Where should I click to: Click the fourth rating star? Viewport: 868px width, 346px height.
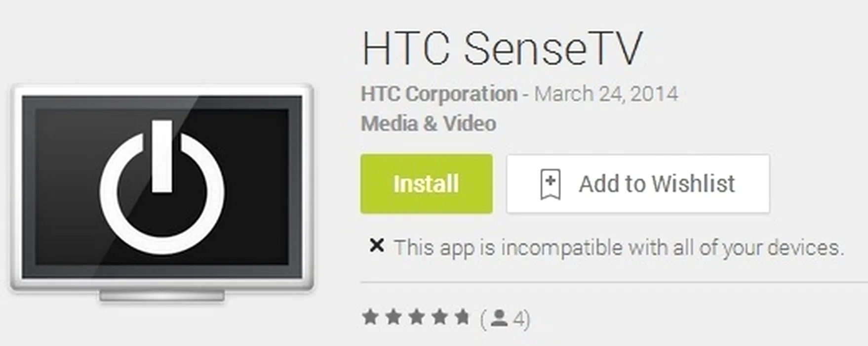coord(439,317)
